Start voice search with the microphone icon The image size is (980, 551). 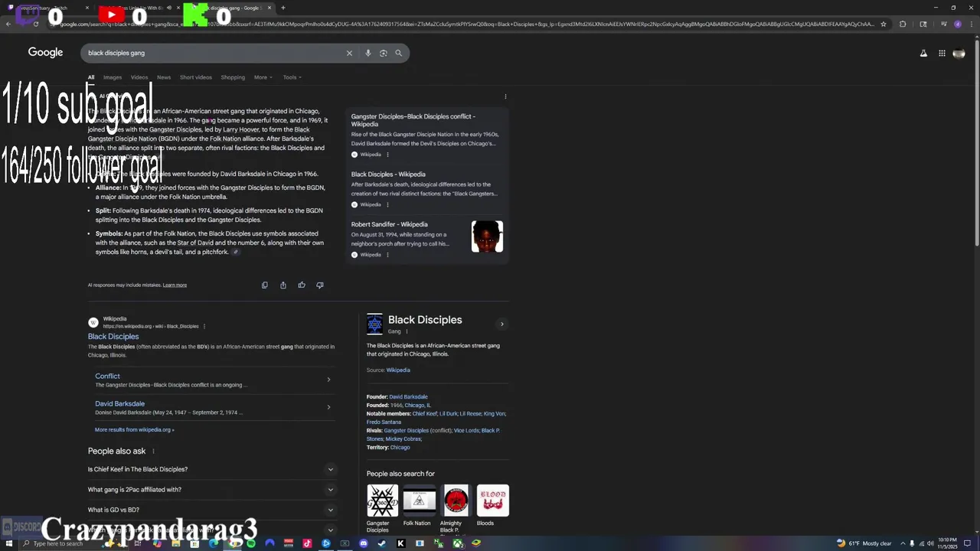pos(367,53)
